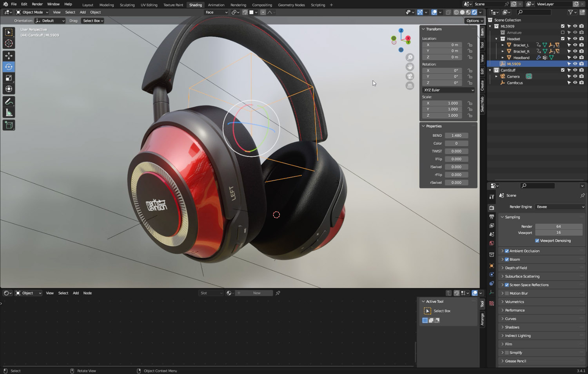Open the Face snapping dropdown

tap(216, 12)
